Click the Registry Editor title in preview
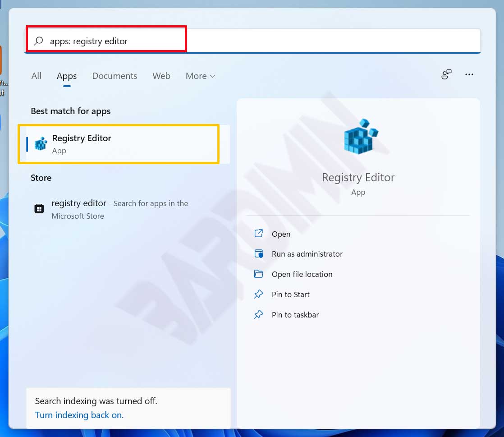The width and height of the screenshot is (504, 437). (x=358, y=178)
